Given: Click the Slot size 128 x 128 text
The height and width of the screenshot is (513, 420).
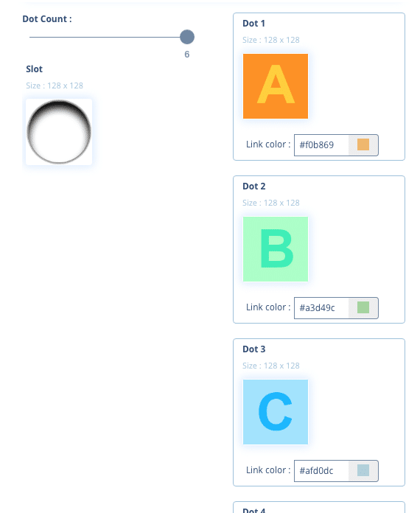Looking at the screenshot, I should [x=55, y=85].
